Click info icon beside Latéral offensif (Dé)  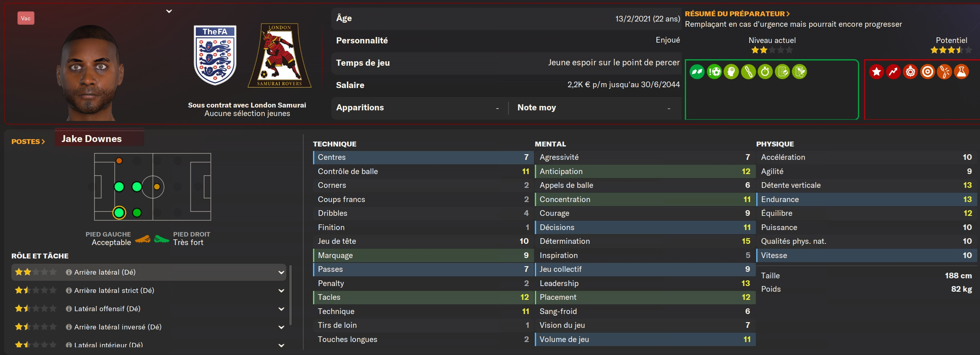(x=69, y=309)
